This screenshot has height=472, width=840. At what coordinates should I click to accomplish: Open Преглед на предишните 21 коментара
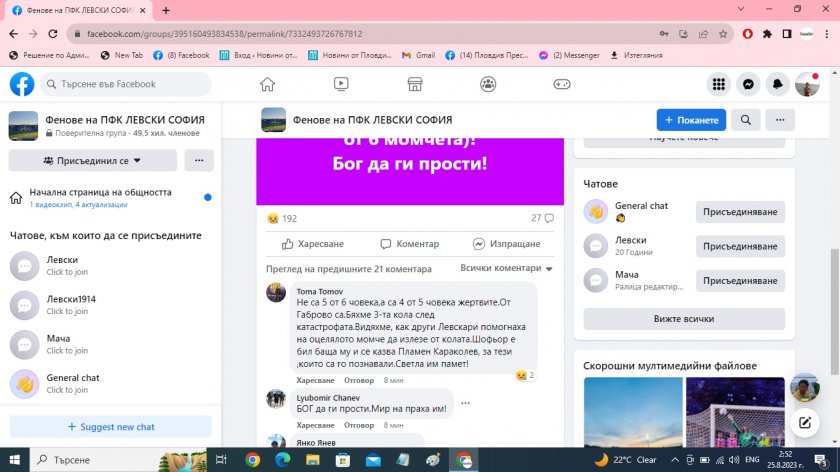point(349,268)
